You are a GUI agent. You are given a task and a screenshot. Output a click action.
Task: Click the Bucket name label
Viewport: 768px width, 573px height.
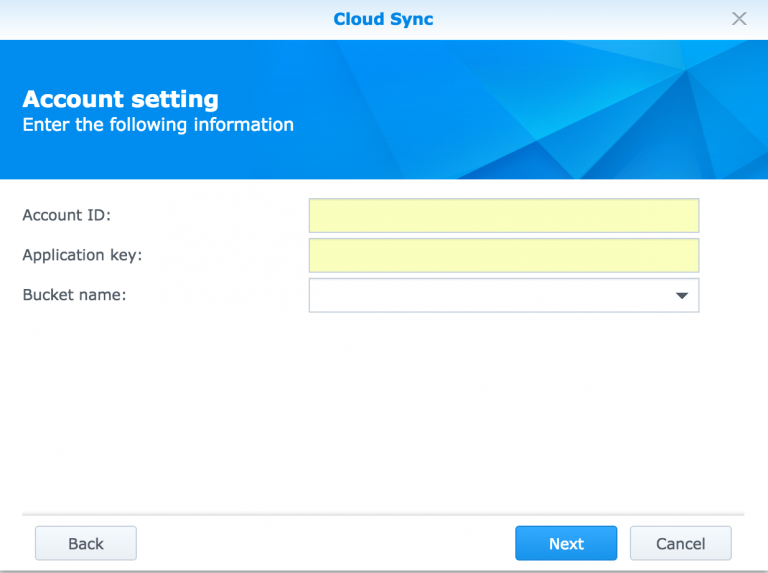coord(74,295)
